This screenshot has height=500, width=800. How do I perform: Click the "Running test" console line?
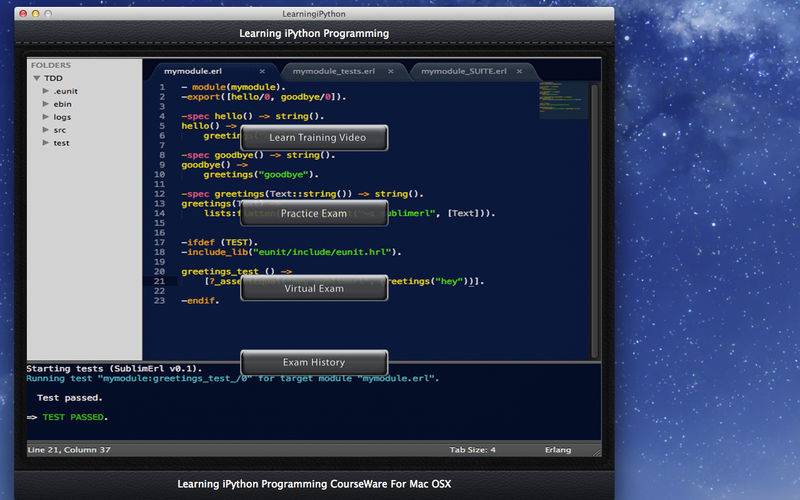click(x=233, y=379)
